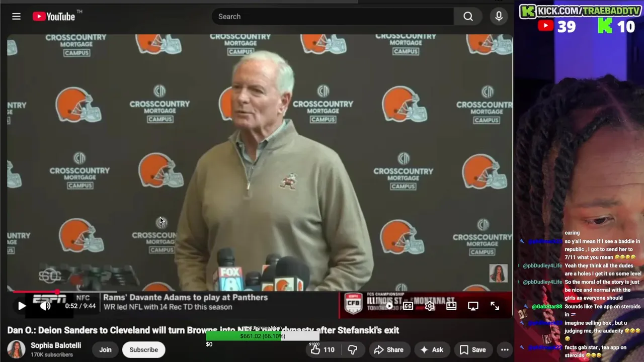The image size is (644, 362).
Task: Click the red YouTube viewer count icon
Action: pos(545,26)
